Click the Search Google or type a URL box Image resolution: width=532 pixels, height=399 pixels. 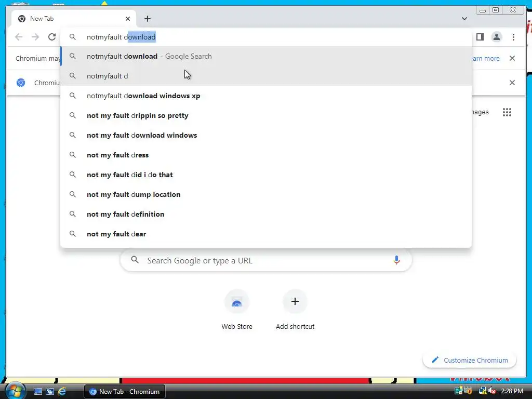pyautogui.click(x=266, y=261)
